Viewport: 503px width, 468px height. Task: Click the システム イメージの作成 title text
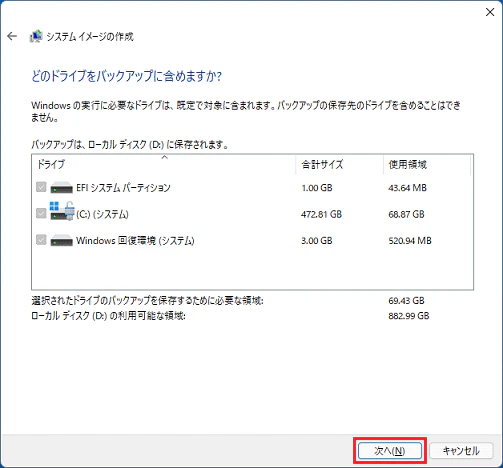(90, 36)
